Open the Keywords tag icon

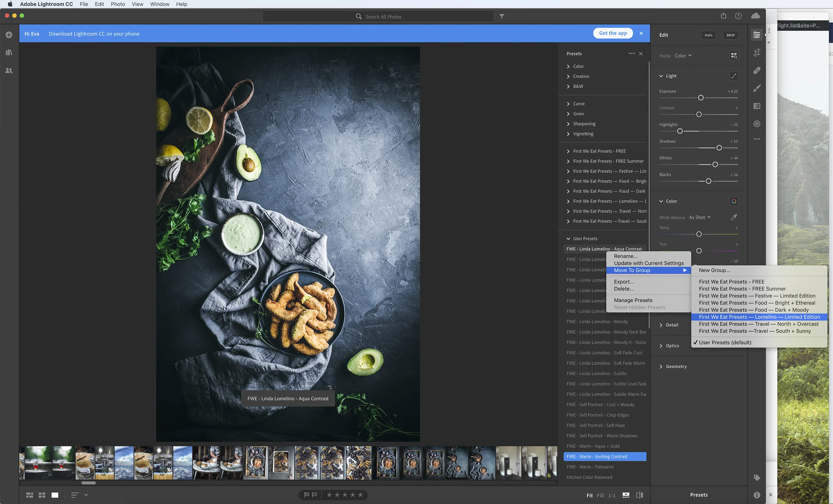point(757,478)
